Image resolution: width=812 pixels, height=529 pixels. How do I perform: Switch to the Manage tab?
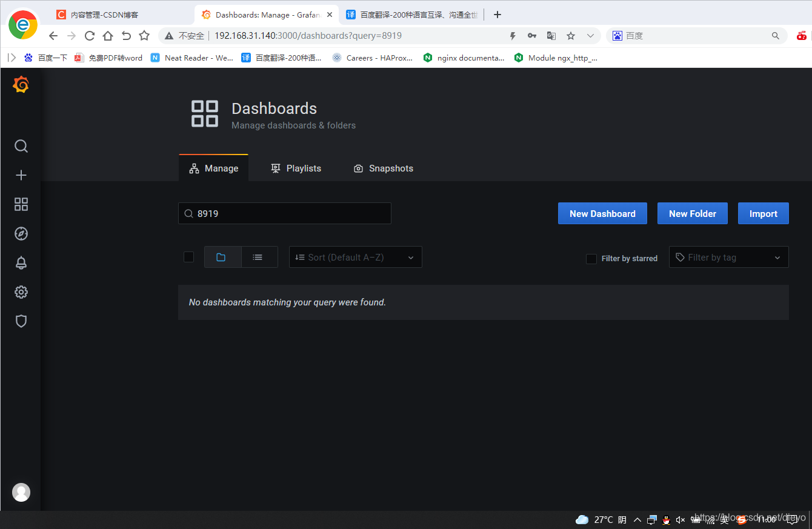pyautogui.click(x=214, y=168)
